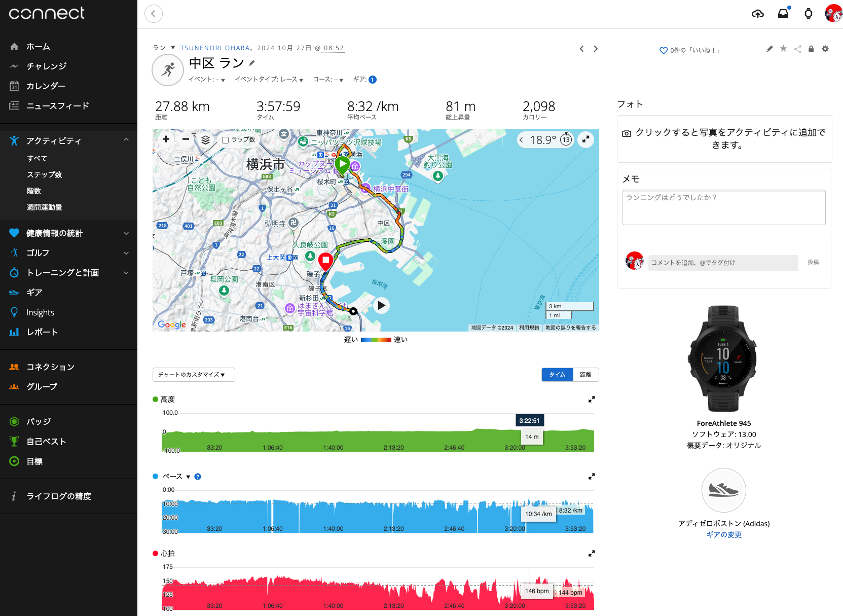Image resolution: width=843 pixels, height=616 pixels.
Task: Open ニュースフィード in the sidebar
Action: (x=57, y=106)
